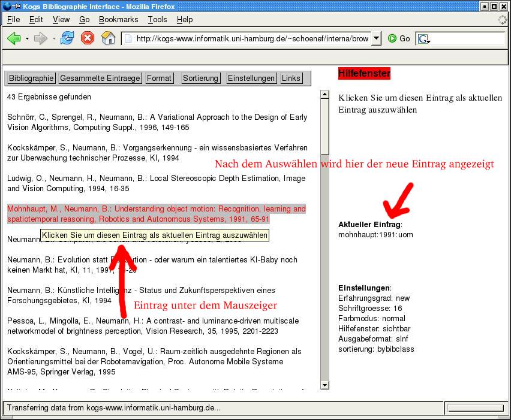Click the Format button

[159, 78]
